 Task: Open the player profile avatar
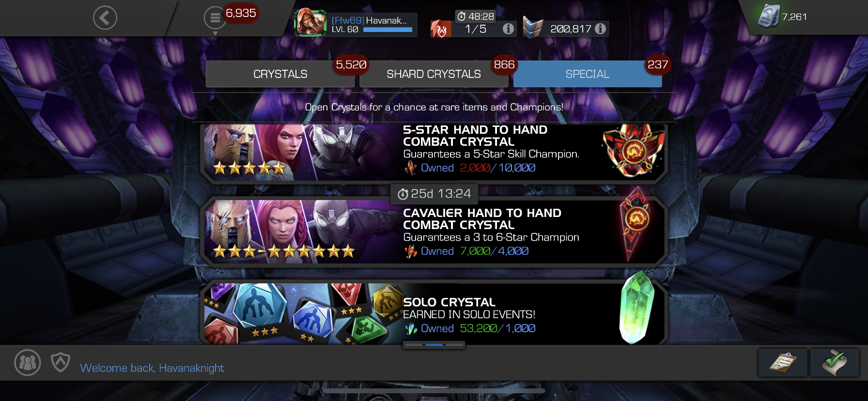(310, 22)
